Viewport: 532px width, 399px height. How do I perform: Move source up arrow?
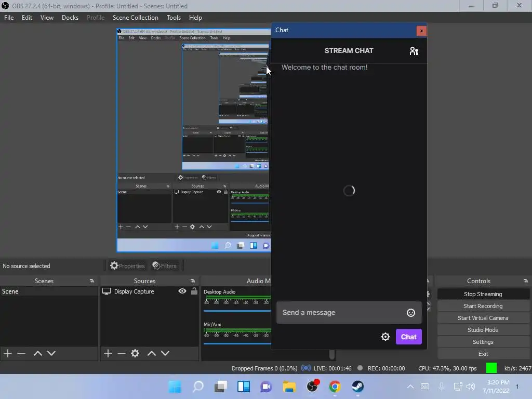152,353
